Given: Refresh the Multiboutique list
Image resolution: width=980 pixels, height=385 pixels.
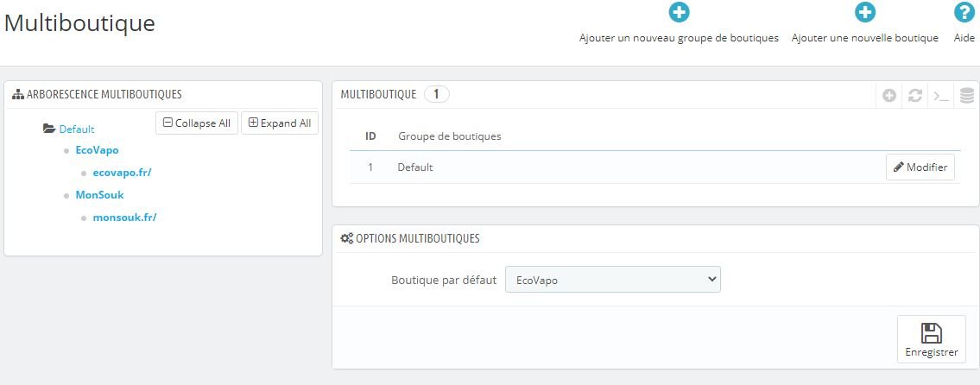Looking at the screenshot, I should 915,96.
